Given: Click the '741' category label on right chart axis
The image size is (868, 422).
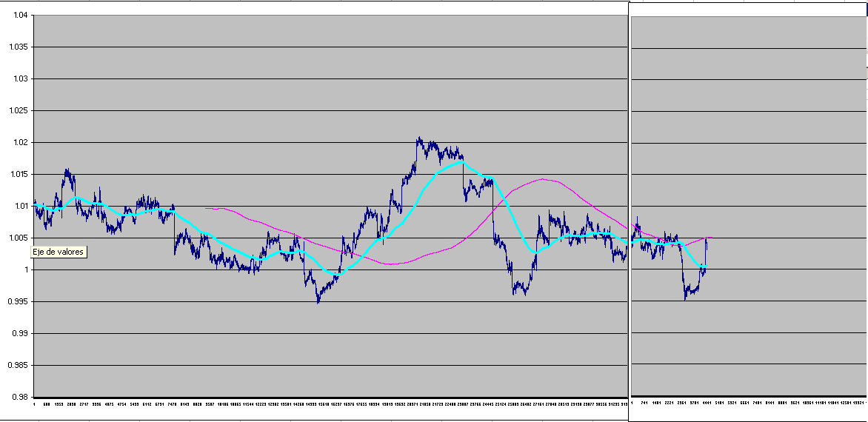Looking at the screenshot, I should pyautogui.click(x=644, y=403).
